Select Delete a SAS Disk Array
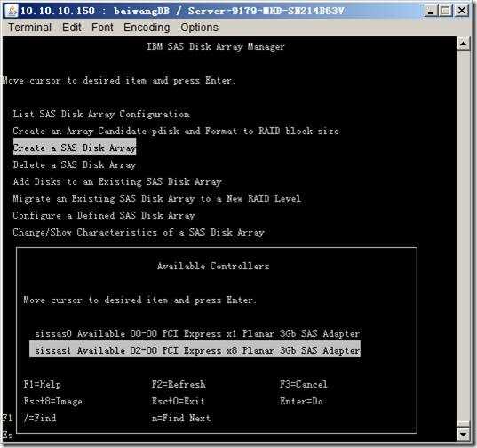477x448 pixels. [x=75, y=165]
